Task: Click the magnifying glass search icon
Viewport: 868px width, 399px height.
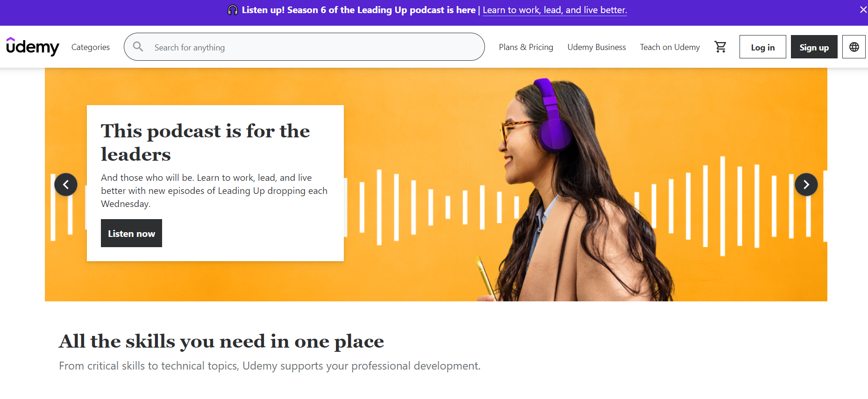Action: tap(138, 47)
